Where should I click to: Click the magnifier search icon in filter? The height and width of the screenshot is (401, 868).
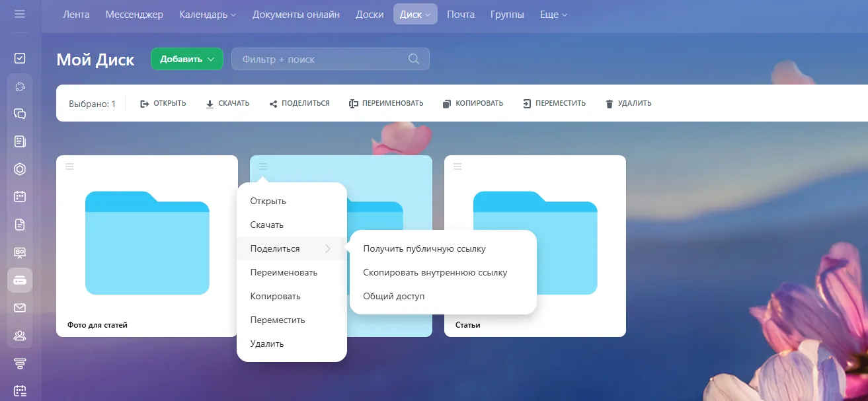coord(414,59)
